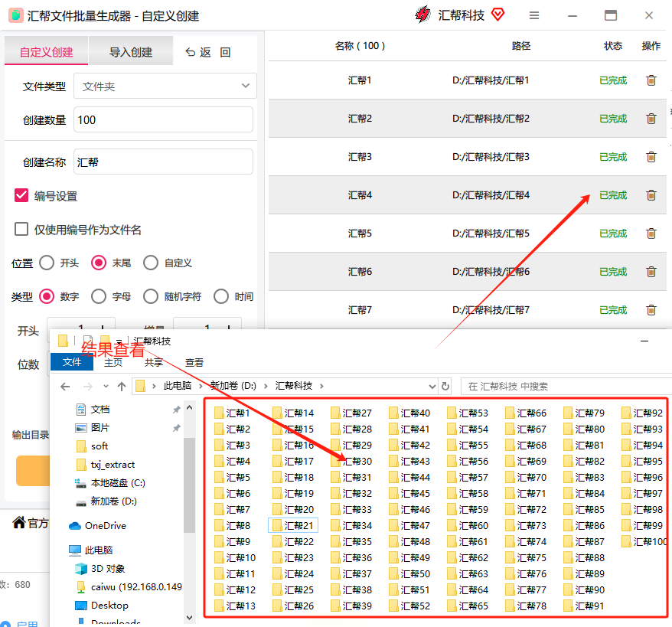Open address bar history dropdown
672x627 pixels.
click(x=432, y=387)
